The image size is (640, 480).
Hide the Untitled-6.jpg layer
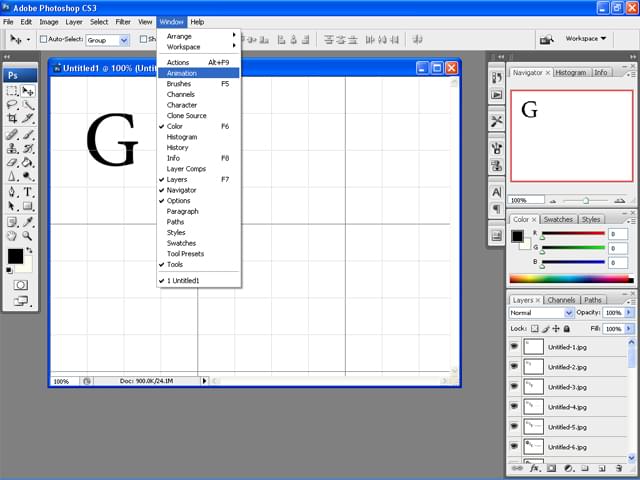[x=514, y=447]
